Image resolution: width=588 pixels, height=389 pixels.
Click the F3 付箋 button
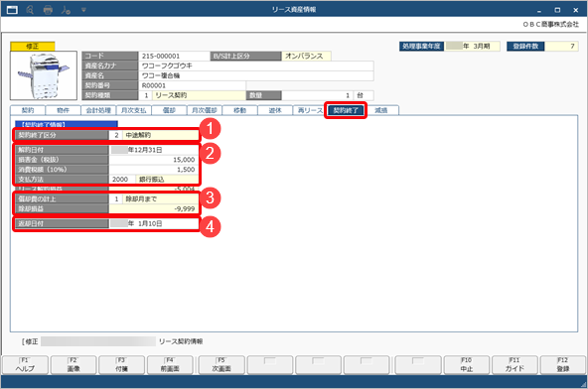coord(121,365)
